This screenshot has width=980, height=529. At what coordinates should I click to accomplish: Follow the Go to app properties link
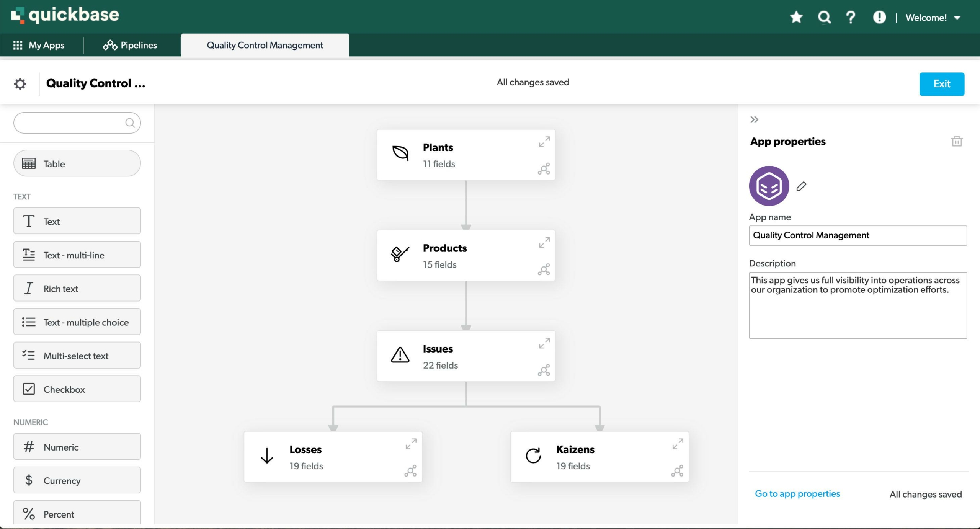(797, 494)
